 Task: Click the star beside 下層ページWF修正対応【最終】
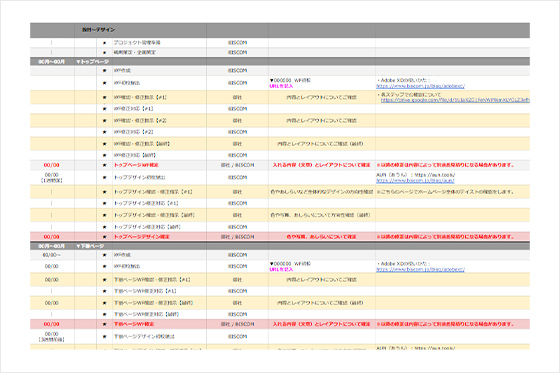click(x=104, y=314)
